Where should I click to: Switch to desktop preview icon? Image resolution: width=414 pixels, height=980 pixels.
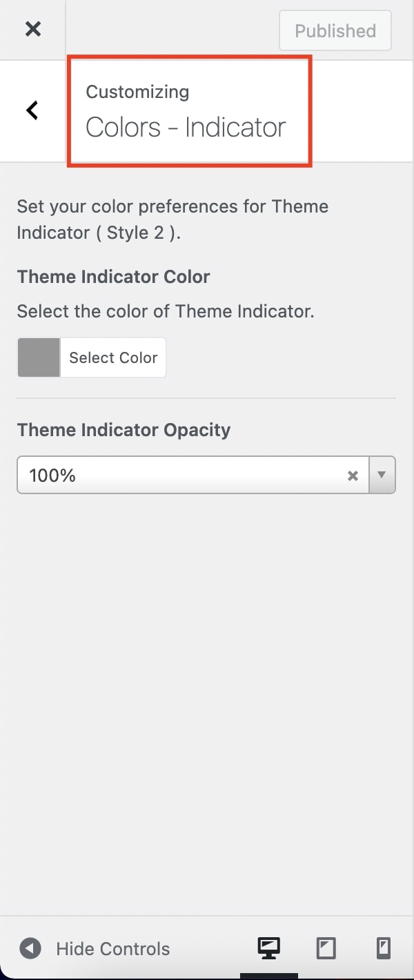click(x=269, y=948)
